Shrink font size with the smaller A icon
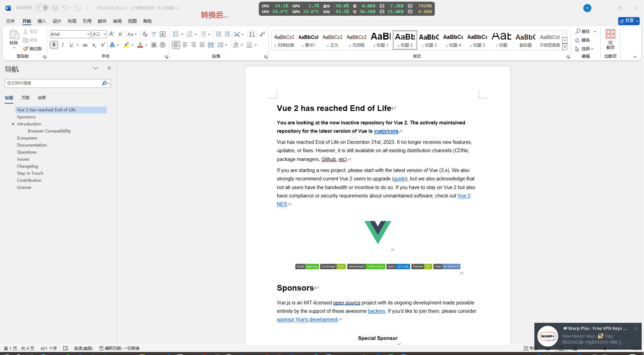 [121, 34]
